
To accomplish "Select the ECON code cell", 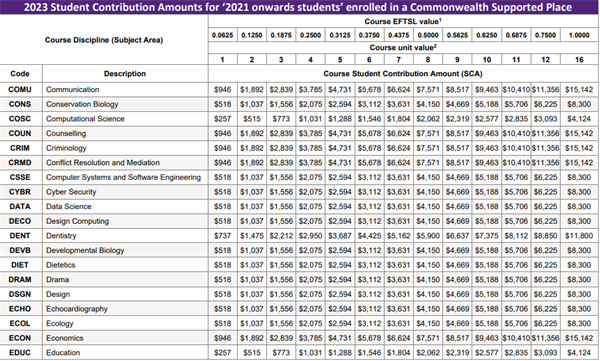I will [20, 338].
